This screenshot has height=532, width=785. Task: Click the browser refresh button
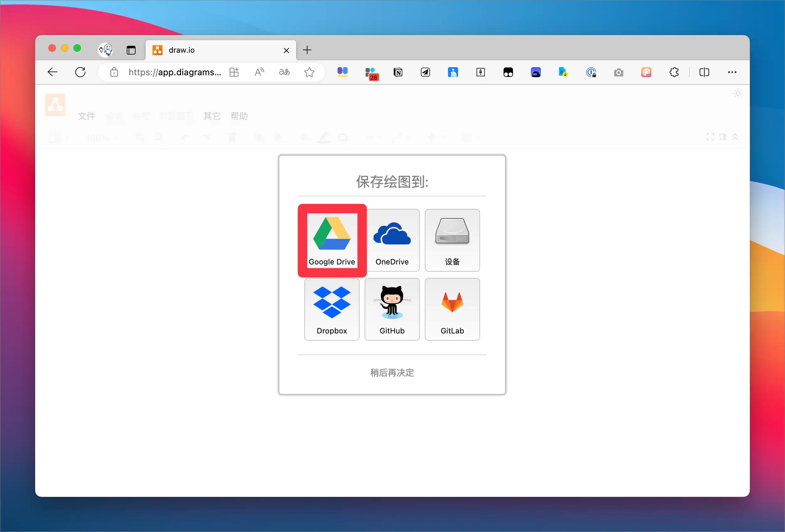(80, 72)
